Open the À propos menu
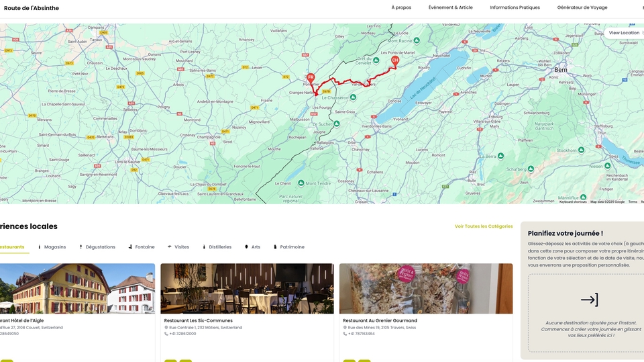644x362 pixels. pos(401,7)
